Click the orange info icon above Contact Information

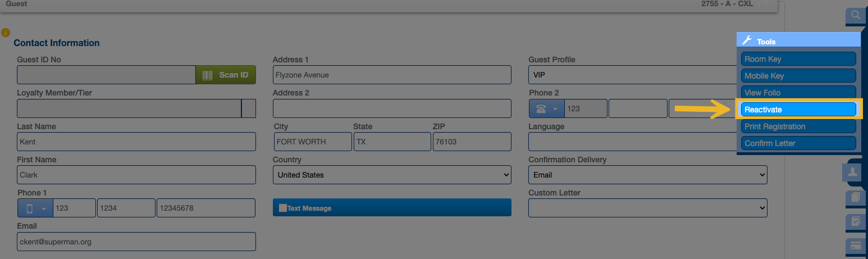[x=6, y=33]
